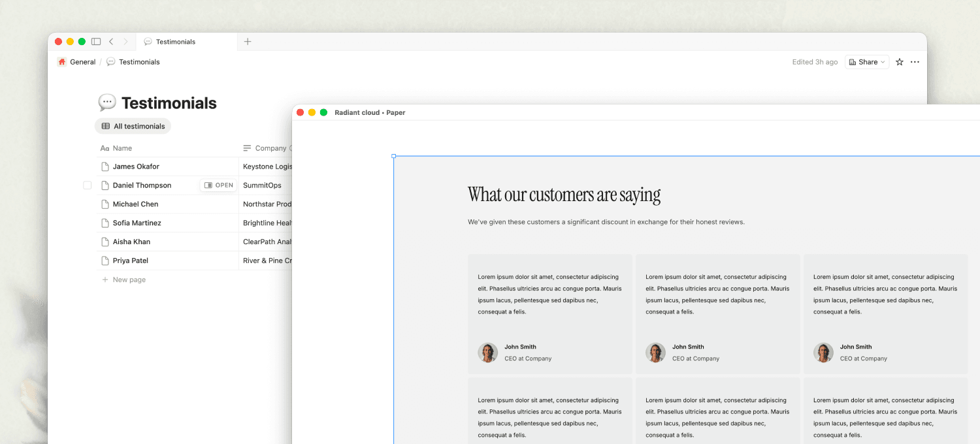This screenshot has height=444, width=980.
Task: Open the General breadcrumb link
Action: tap(76, 62)
